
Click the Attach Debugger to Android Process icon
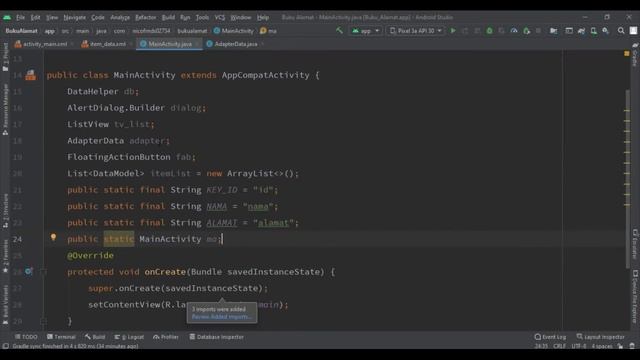[x=527, y=31]
